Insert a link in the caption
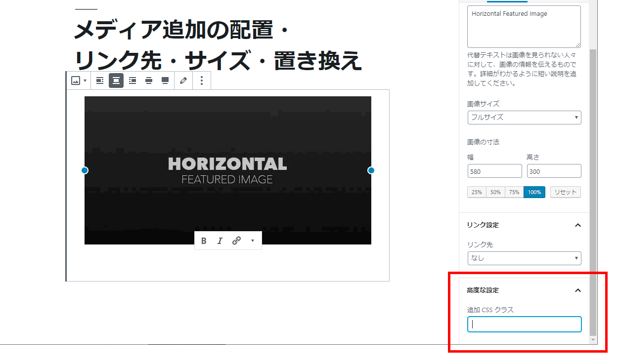Screen dimensions: 618x364 pyautogui.click(x=237, y=241)
